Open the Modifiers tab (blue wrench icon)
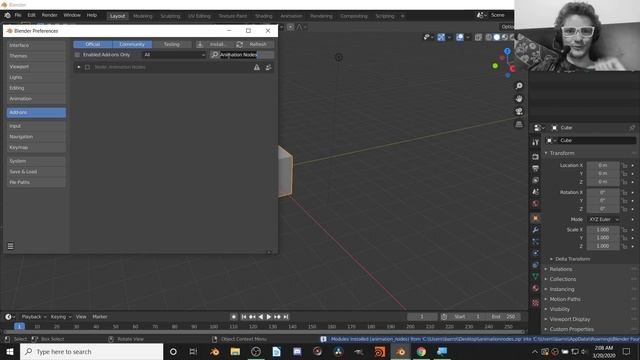The image size is (640, 360). point(536,230)
